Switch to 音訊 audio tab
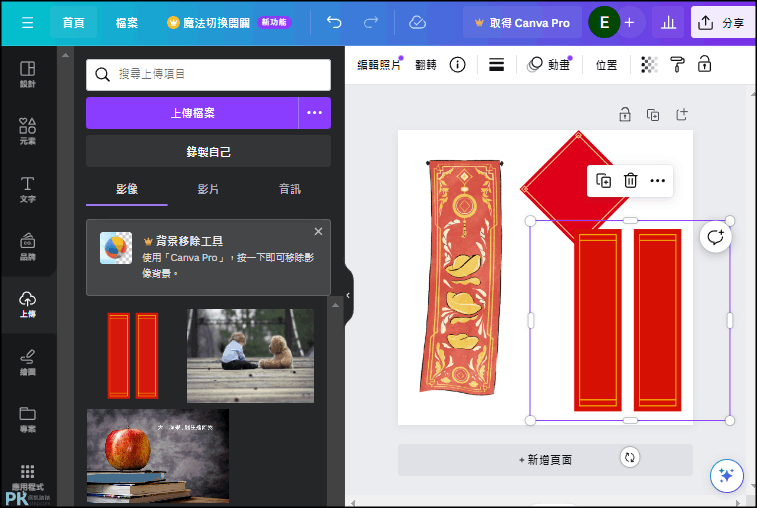 (x=290, y=189)
